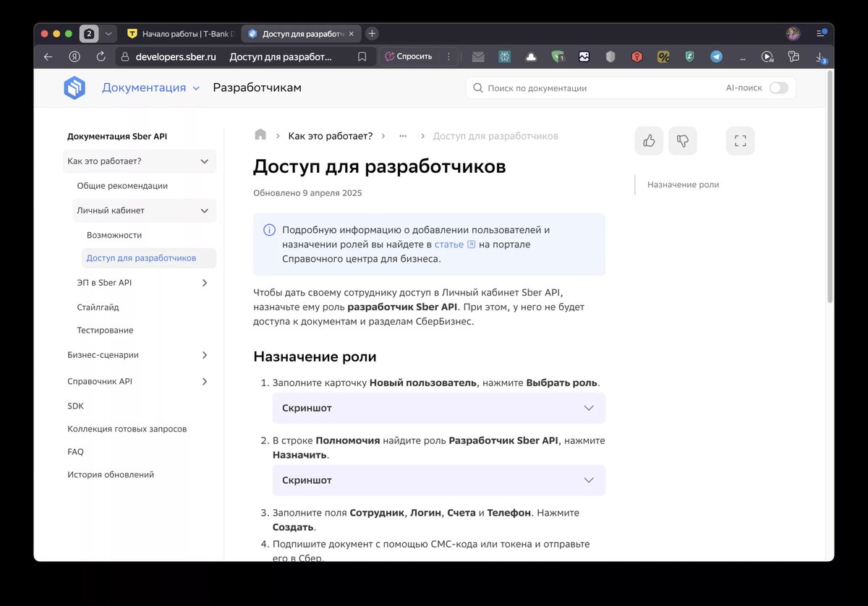Viewport: 868px width, 606px height.
Task: Open fullscreen mode via expand icon
Action: (x=740, y=141)
